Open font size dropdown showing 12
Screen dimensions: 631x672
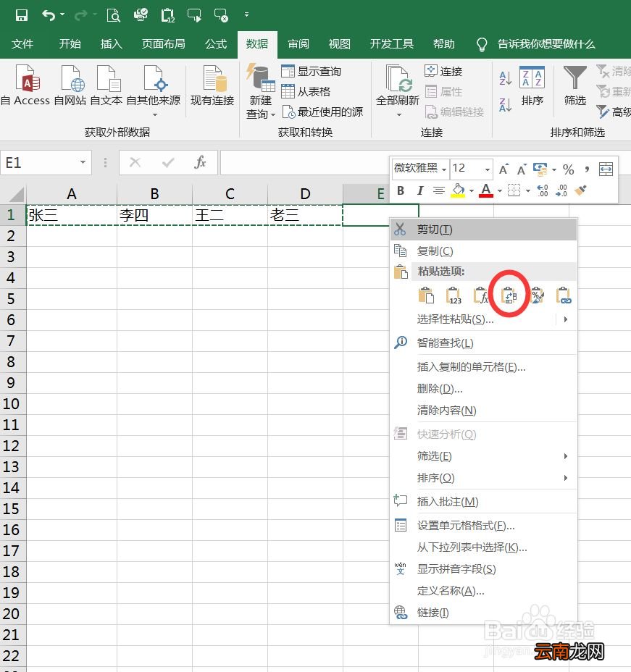click(488, 169)
